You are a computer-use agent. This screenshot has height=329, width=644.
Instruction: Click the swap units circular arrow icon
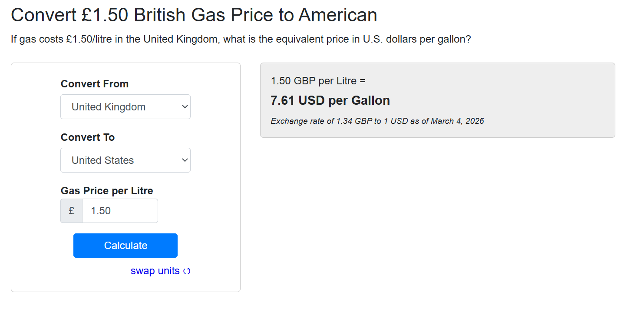point(187,271)
